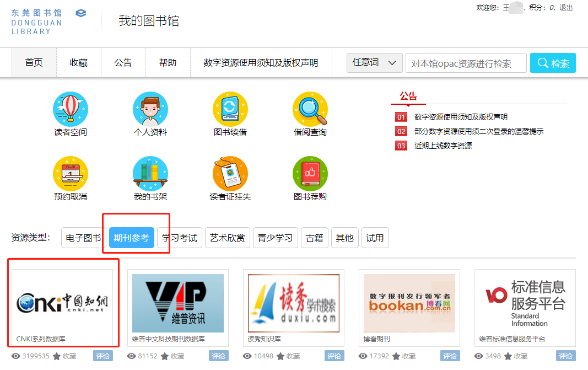Select the 青少学习 resource type tab
This screenshot has width=588, height=370.
coord(275,238)
